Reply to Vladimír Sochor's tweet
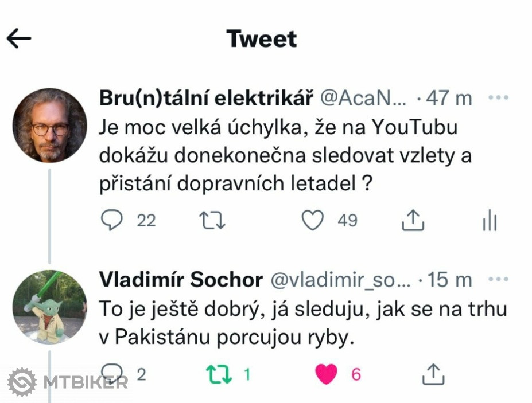This screenshot has height=403, width=532. tap(112, 374)
